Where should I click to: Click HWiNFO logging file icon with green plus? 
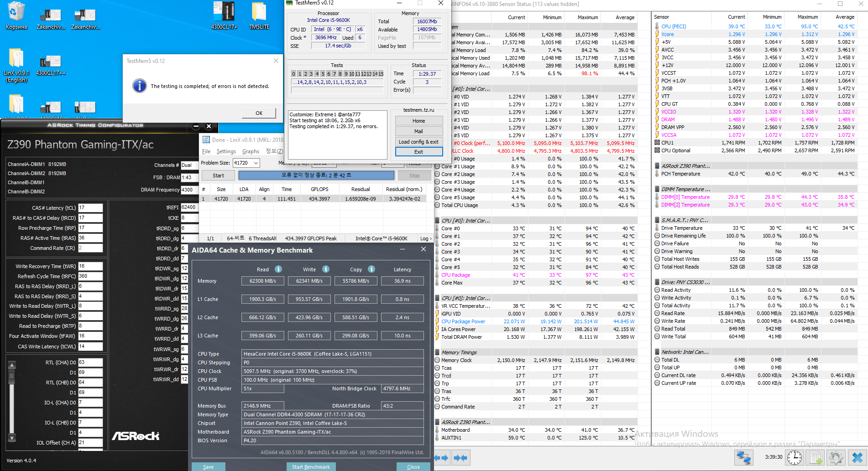tap(816, 457)
